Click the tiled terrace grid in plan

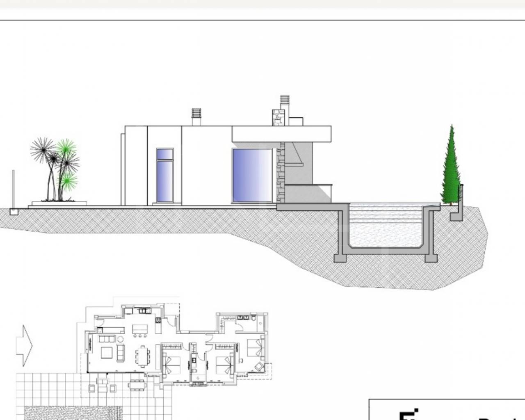click(x=49, y=390)
